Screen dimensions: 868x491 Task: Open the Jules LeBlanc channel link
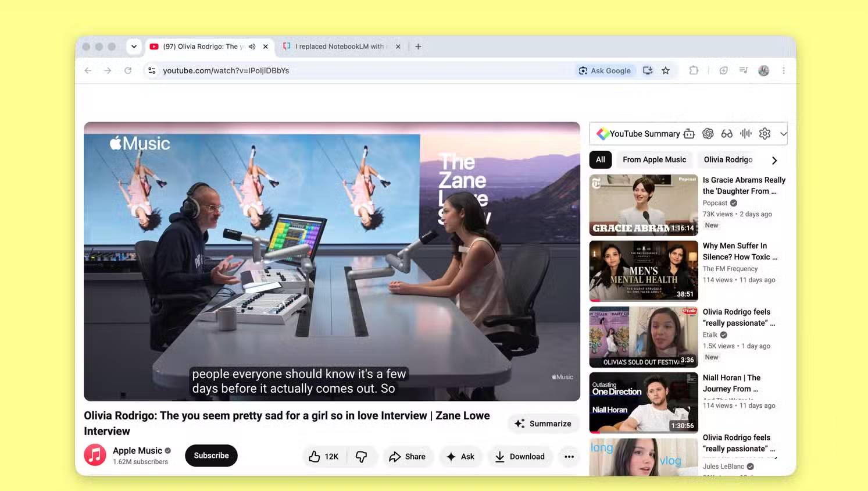click(x=723, y=467)
